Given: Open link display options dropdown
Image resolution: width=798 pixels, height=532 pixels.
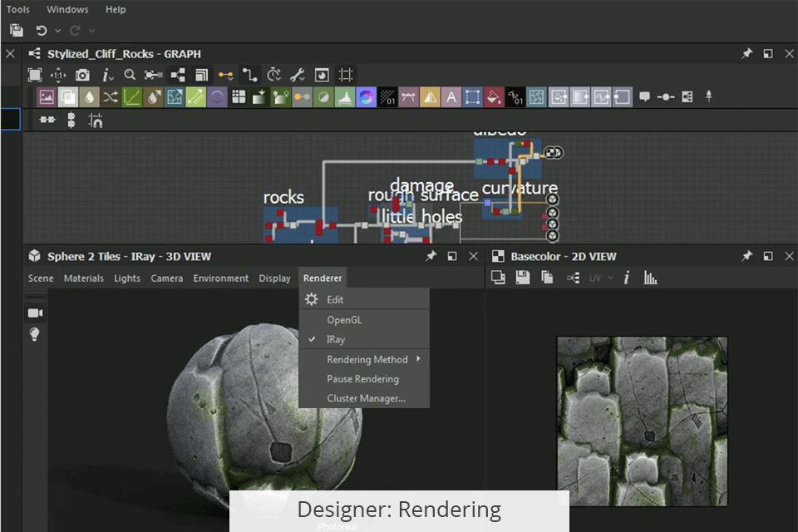Looking at the screenshot, I should pyautogui.click(x=226, y=76).
